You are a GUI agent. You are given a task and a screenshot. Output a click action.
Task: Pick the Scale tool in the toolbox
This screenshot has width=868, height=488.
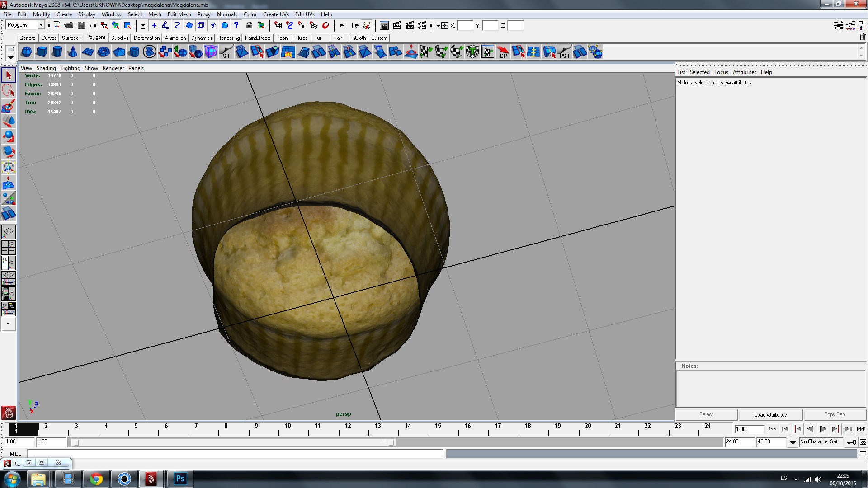[x=9, y=152]
